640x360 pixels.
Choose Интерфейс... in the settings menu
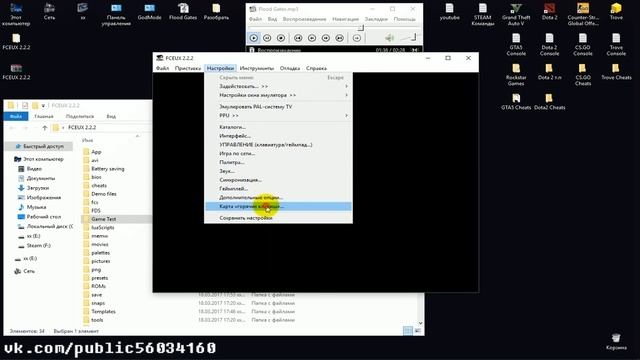coord(278,136)
